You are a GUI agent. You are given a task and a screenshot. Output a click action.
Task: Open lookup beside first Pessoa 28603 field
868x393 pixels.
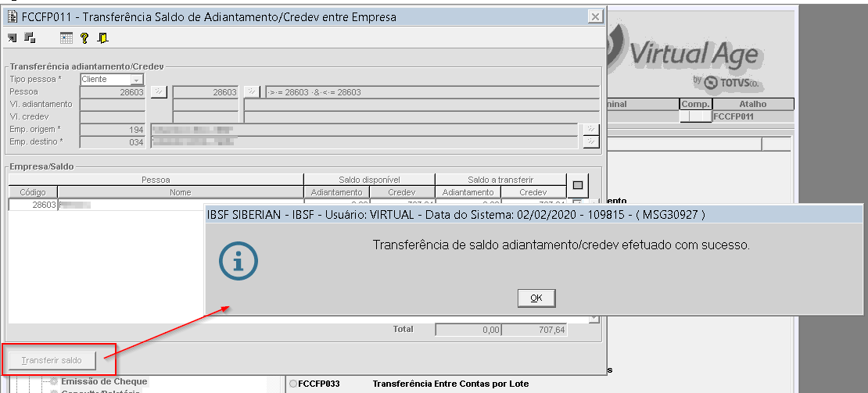coord(159,91)
